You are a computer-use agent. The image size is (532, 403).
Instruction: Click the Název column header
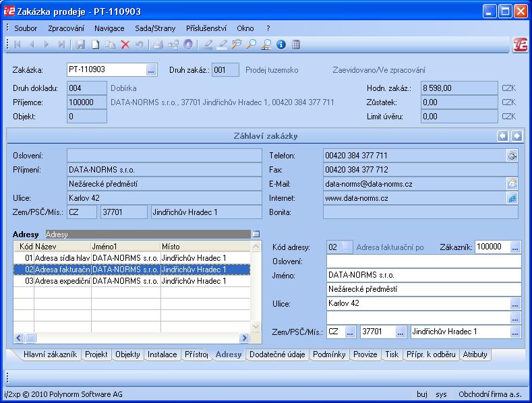tap(63, 246)
